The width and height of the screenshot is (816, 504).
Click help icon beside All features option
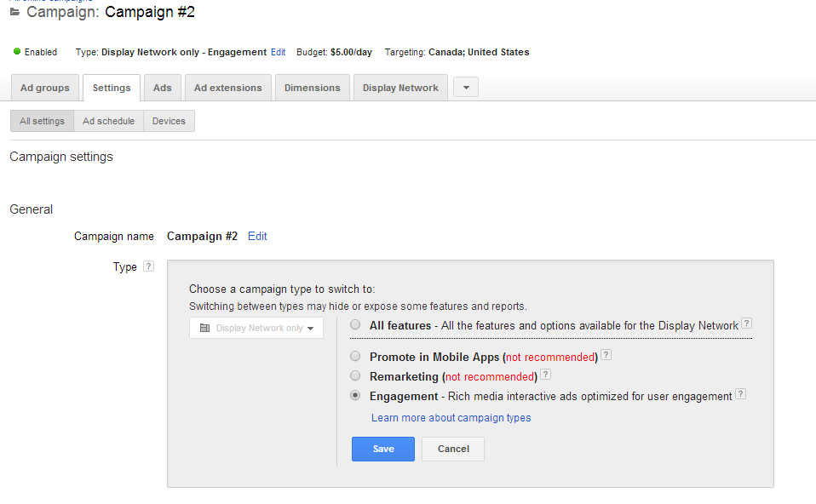746,324
